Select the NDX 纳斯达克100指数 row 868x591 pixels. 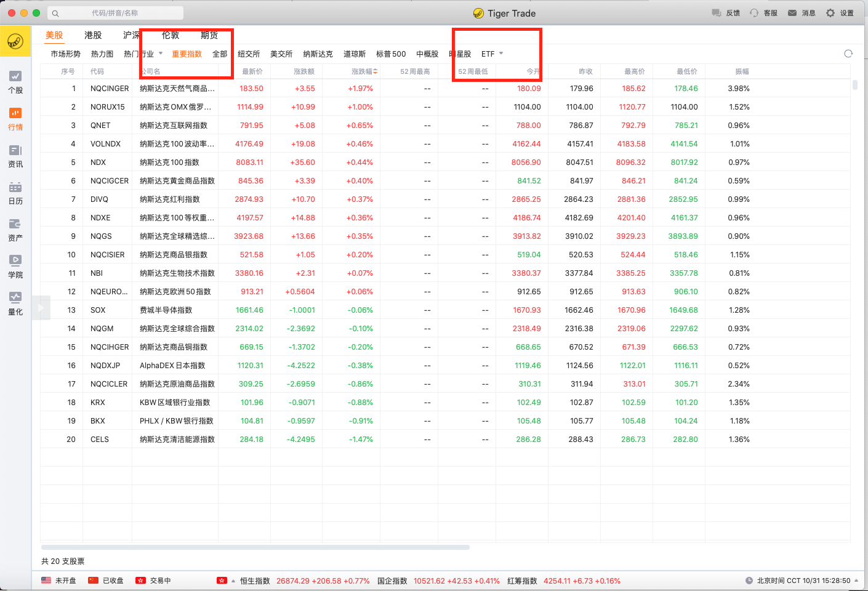445,163
